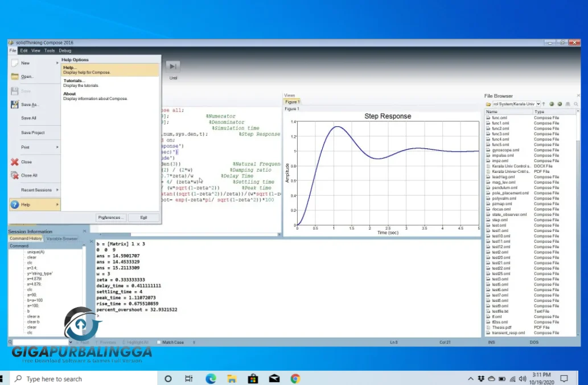Click the Open folder icon
588x385 pixels.
pyautogui.click(x=15, y=76)
